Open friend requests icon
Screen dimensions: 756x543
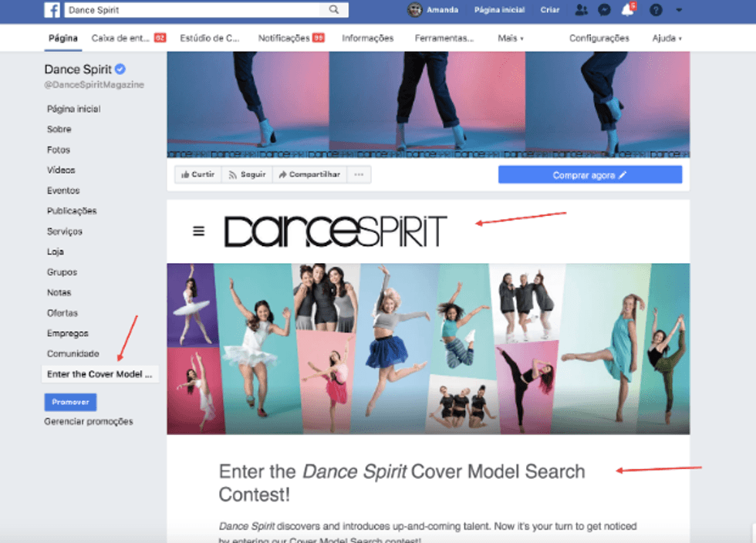(x=581, y=10)
